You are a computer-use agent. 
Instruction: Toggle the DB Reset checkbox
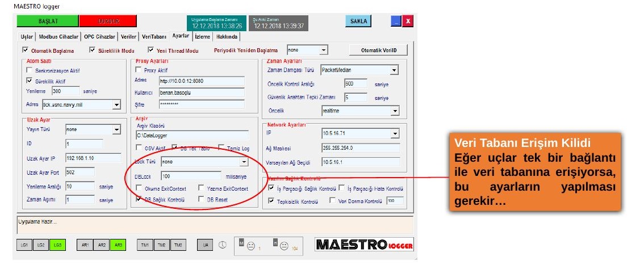point(201,199)
